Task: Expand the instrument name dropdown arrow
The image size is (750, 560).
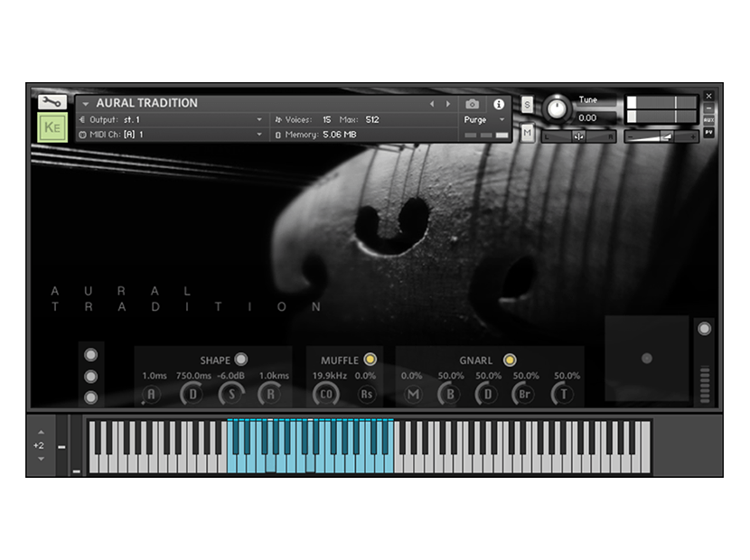Action: (85, 104)
